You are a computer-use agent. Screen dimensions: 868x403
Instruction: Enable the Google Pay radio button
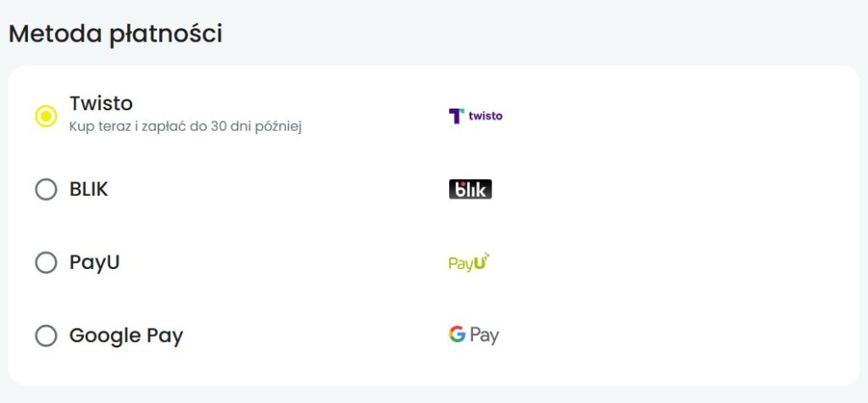(46, 336)
